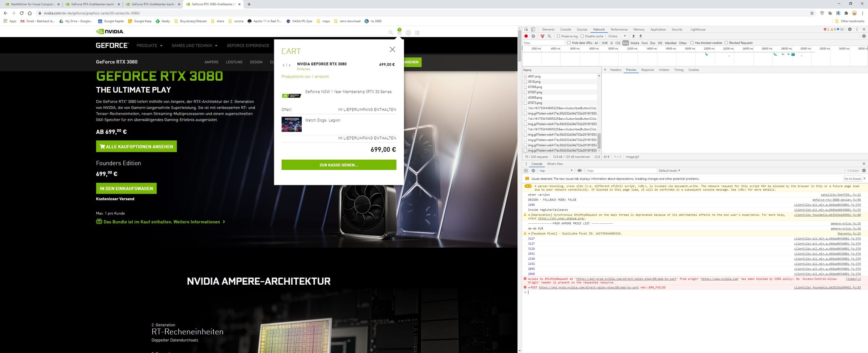Open console settings gear icon
Screen dimensions: 868x353
(864, 171)
